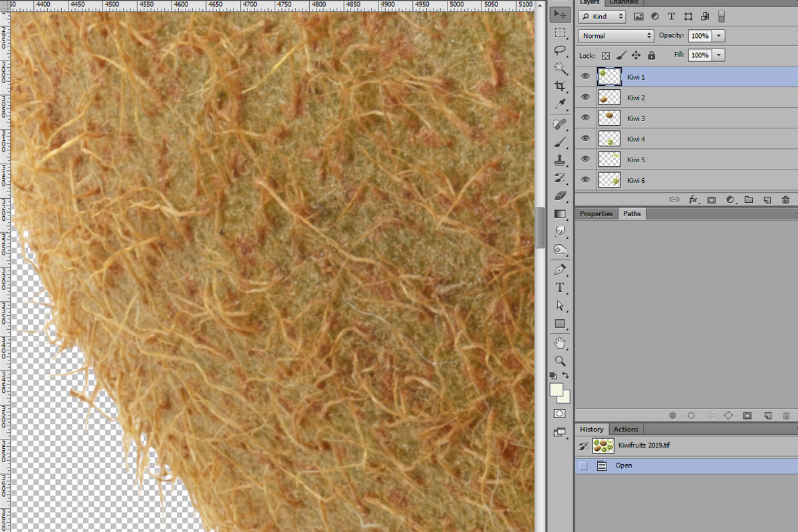This screenshot has height=532, width=798.
Task: Hide the Kiwi 1 layer
Action: point(585,76)
